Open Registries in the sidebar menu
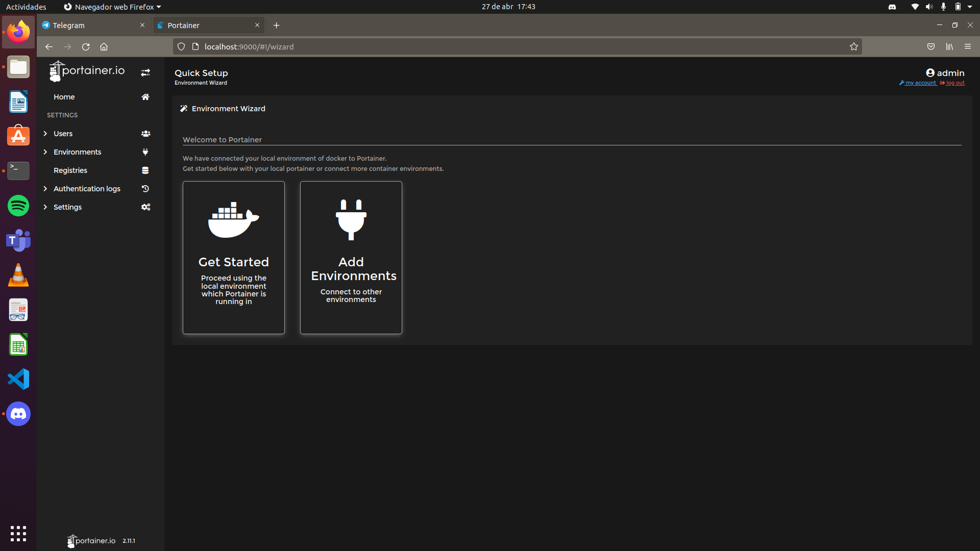 click(x=70, y=170)
